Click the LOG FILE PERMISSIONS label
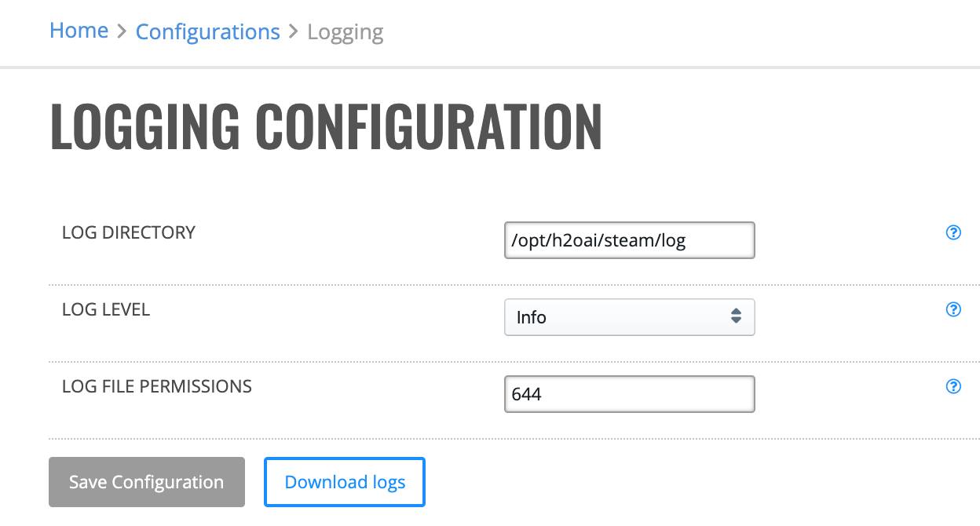This screenshot has height=526, width=980. tap(157, 386)
